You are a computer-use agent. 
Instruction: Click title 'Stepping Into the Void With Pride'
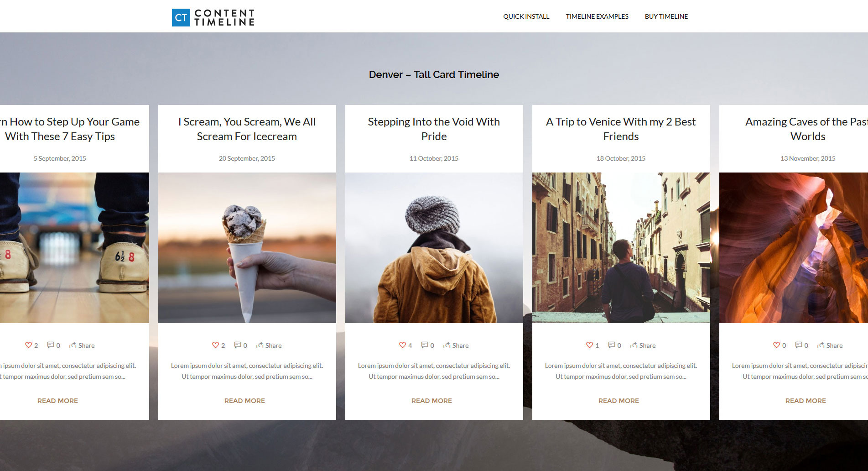434,129
